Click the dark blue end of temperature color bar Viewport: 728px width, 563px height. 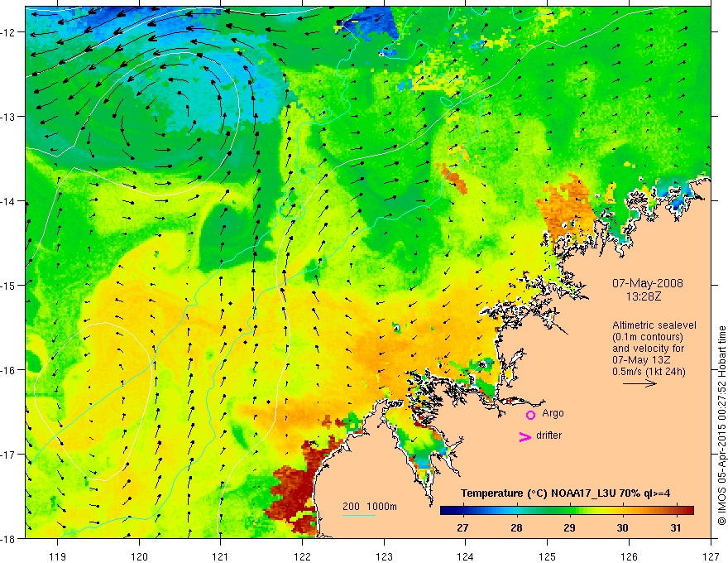(446, 510)
